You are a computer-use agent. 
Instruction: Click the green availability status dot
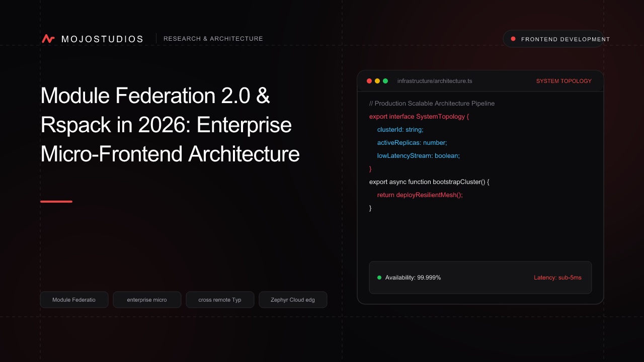tap(379, 278)
